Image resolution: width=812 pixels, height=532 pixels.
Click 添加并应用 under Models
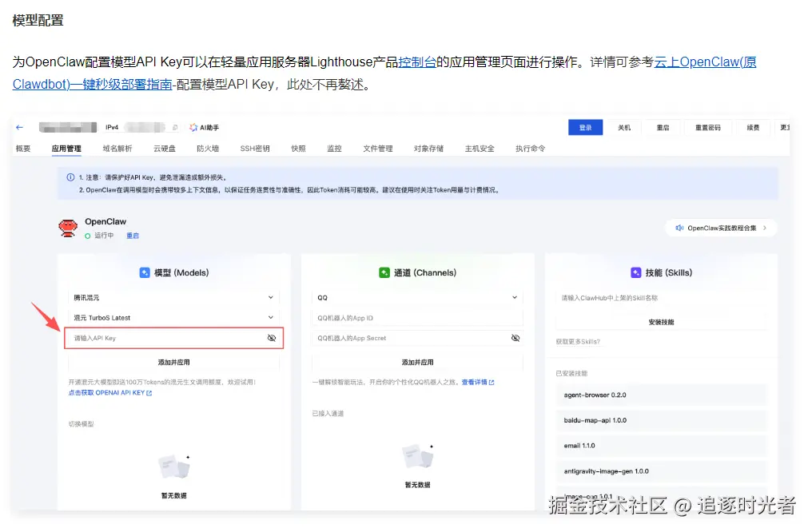[173, 363]
